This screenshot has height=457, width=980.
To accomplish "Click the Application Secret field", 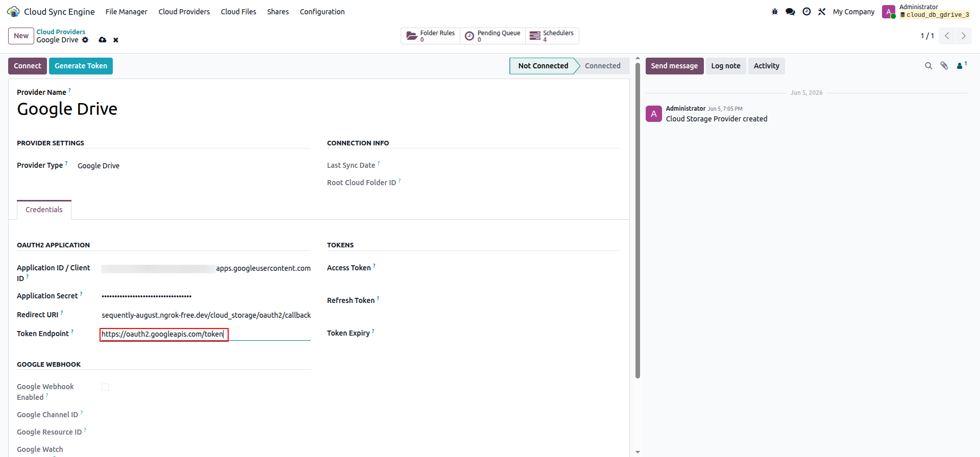I will click(206, 296).
